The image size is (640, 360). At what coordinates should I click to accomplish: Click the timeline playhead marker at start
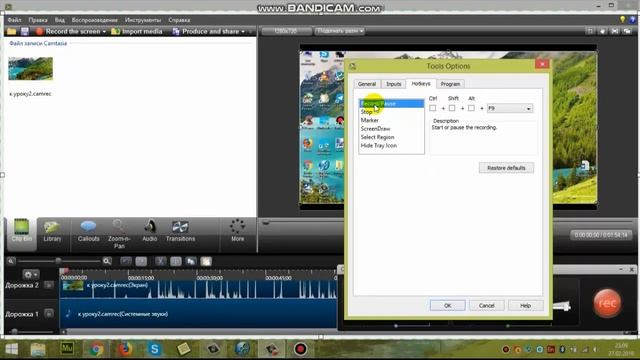64,271
